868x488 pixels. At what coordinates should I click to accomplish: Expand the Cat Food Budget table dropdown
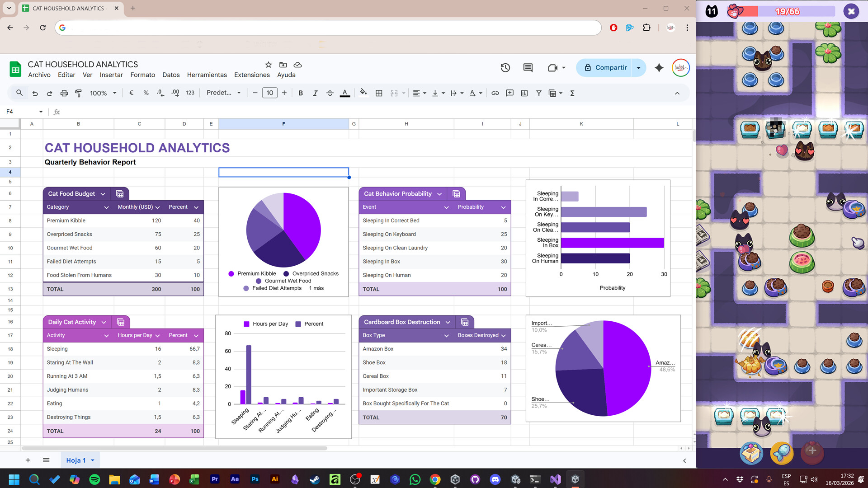[103, 194]
